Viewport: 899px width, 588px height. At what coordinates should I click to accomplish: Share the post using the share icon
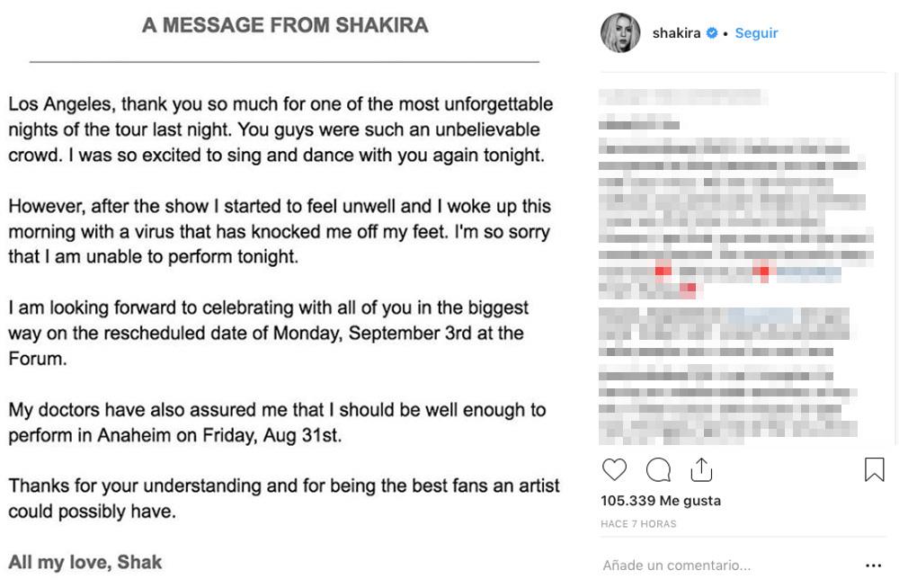(x=701, y=469)
